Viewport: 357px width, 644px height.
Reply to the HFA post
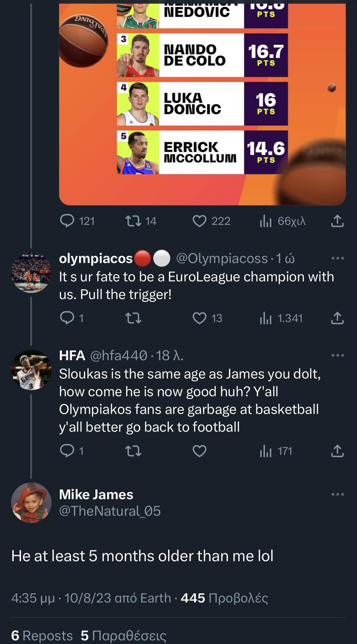tap(67, 451)
